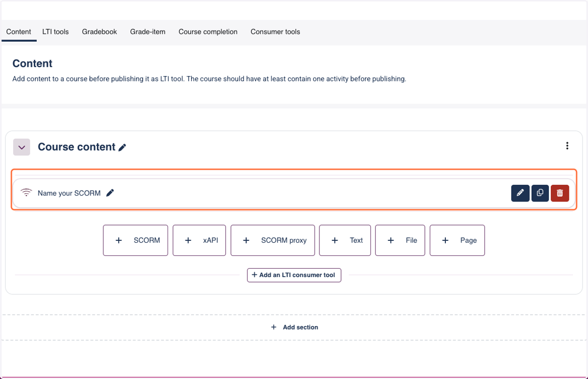588x379 pixels.
Task: Add an xAPI activity
Action: [x=199, y=240]
